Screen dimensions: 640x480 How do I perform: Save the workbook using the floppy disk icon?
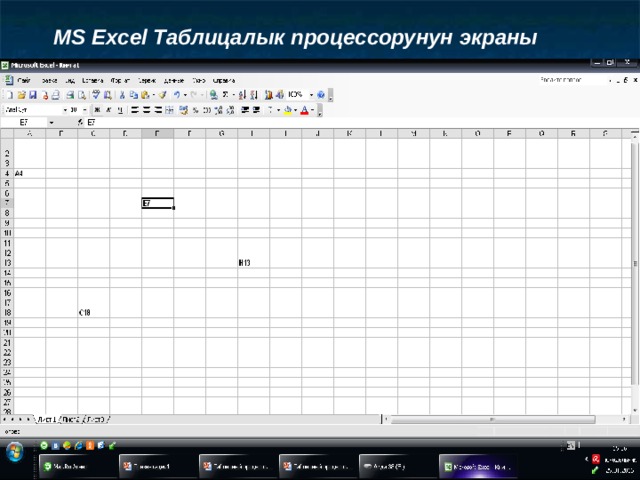(x=33, y=95)
